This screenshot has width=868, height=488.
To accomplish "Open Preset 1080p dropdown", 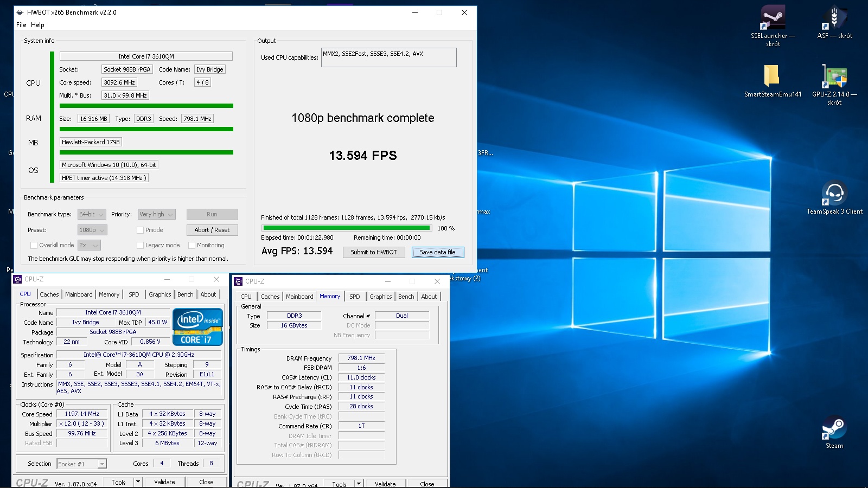I will tap(92, 230).
